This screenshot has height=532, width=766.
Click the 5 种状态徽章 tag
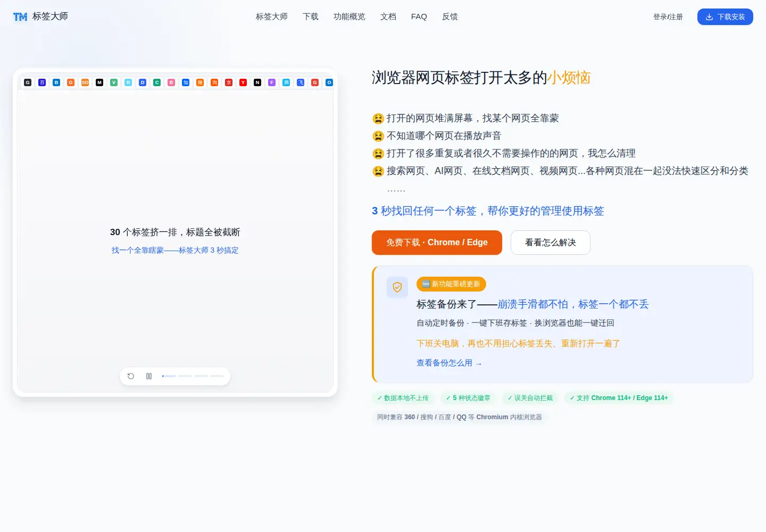468,398
